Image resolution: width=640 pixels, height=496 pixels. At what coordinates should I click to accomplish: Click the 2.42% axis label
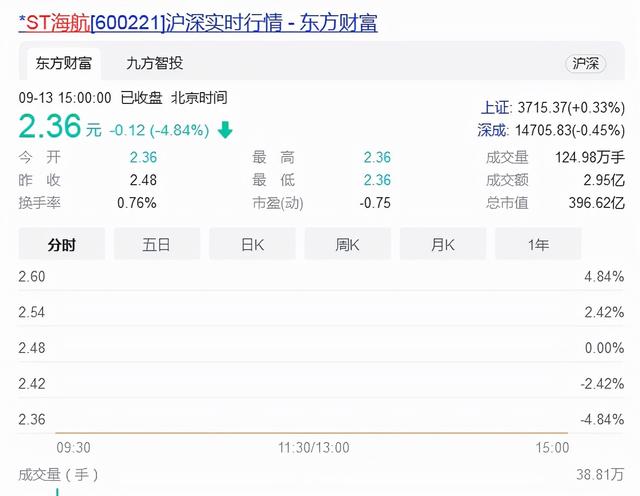coord(604,312)
